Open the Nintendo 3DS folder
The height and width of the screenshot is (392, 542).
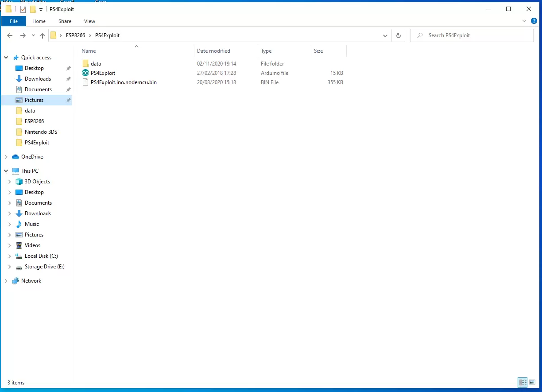point(41,132)
